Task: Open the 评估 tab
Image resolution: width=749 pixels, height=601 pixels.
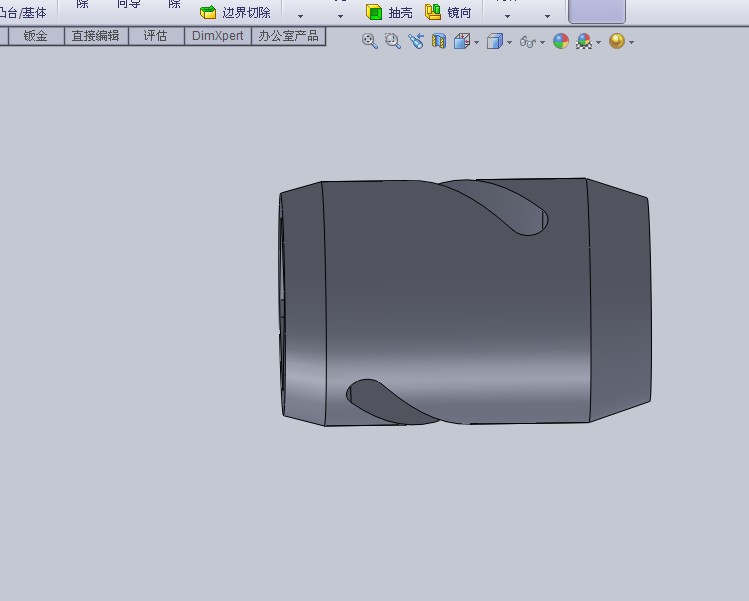Action: pos(156,36)
